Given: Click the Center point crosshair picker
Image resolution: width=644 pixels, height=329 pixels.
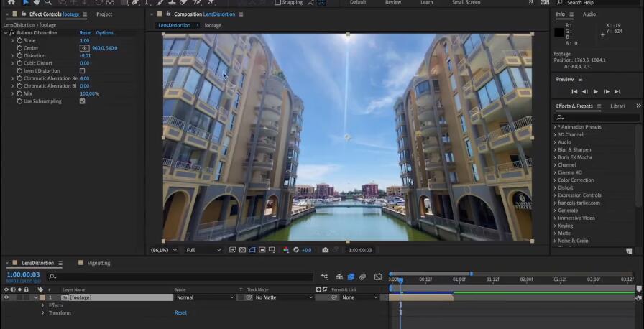Looking at the screenshot, I should (x=84, y=48).
